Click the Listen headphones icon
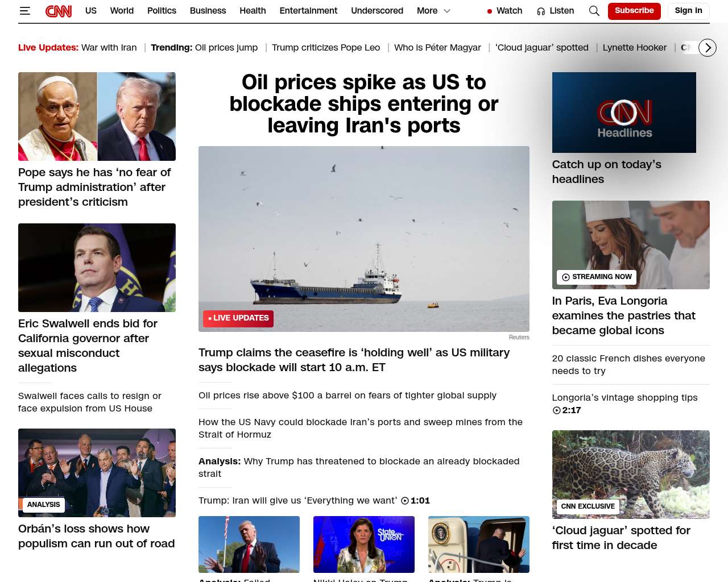The width and height of the screenshot is (728, 582). click(541, 11)
